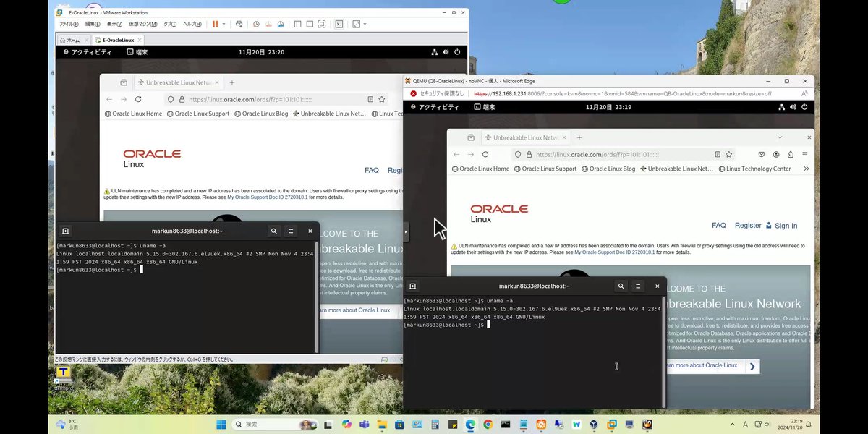Open Oracle Linux Home bookmark in VMware guest

click(x=134, y=114)
